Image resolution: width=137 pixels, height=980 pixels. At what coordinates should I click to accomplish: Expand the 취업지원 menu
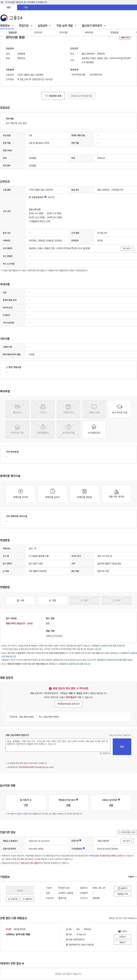(26, 25)
